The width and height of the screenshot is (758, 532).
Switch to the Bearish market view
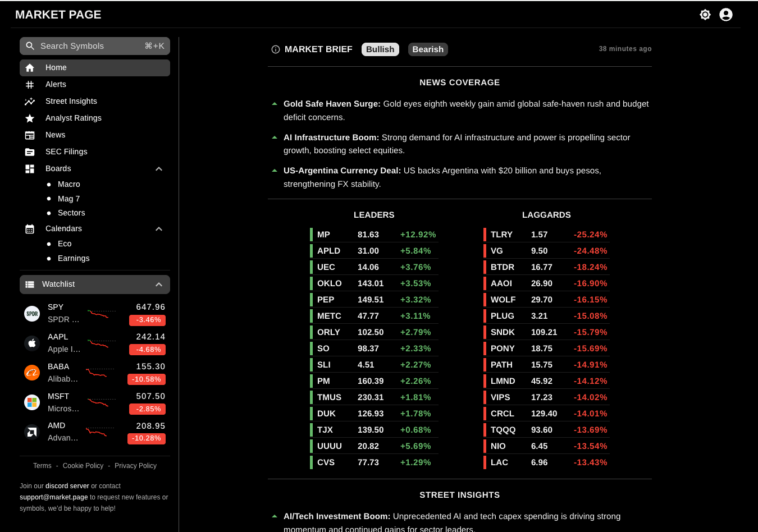point(428,49)
